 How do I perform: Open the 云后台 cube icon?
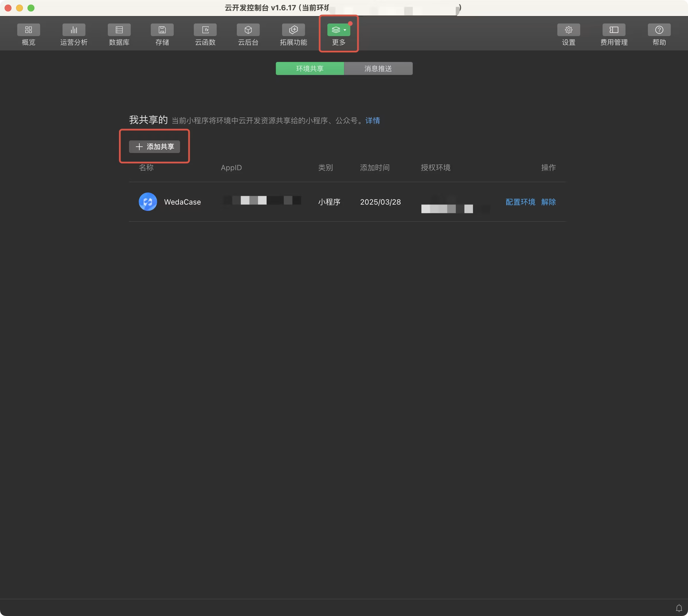click(x=248, y=30)
